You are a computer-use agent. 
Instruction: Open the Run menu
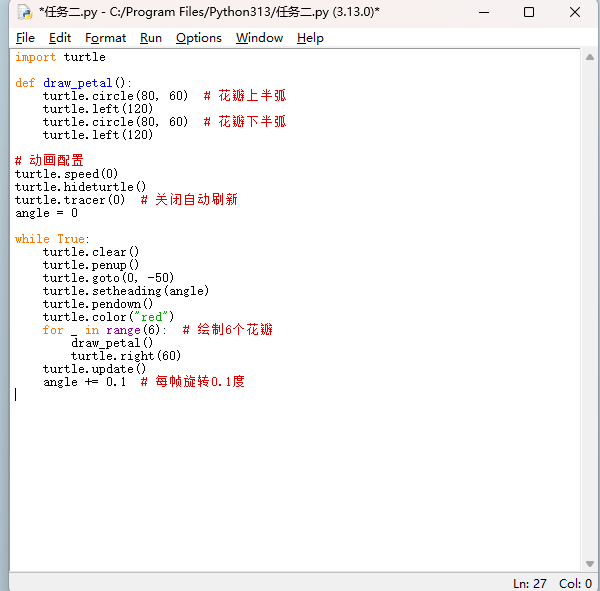pos(151,38)
